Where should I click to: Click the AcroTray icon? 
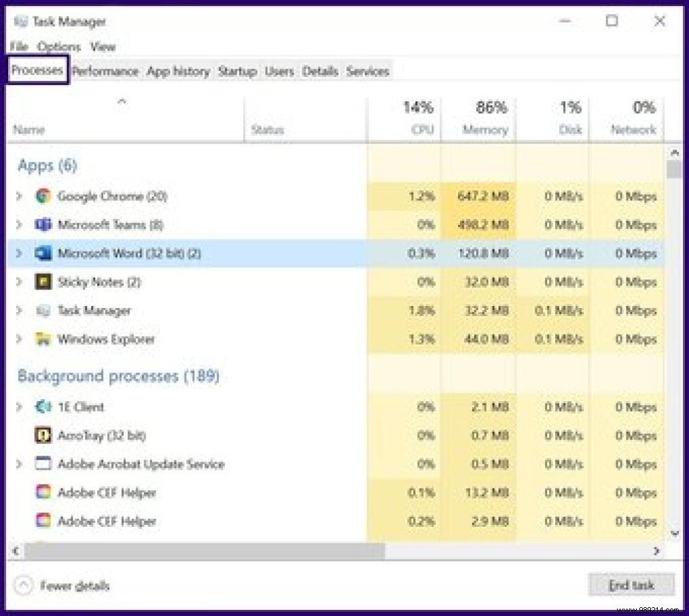pyautogui.click(x=42, y=435)
